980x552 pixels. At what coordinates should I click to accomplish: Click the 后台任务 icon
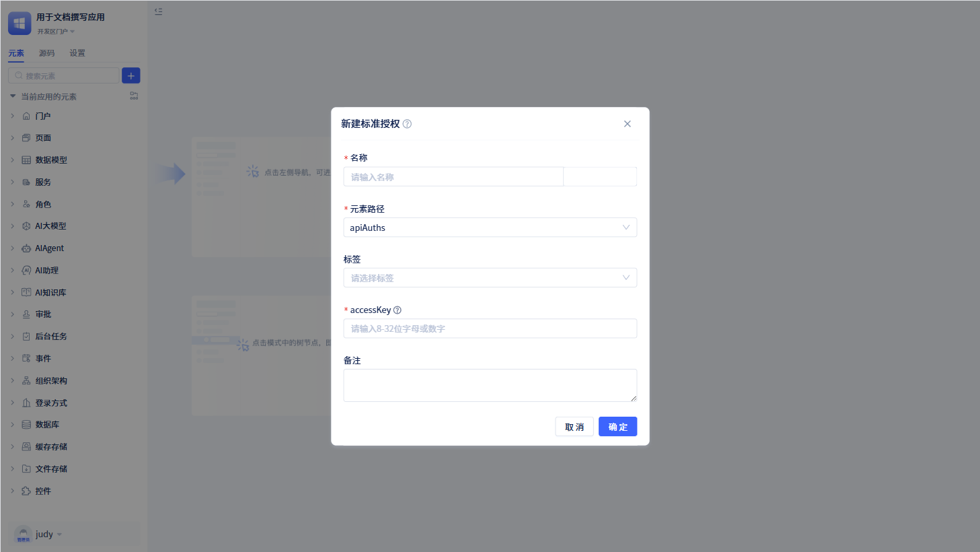point(26,337)
